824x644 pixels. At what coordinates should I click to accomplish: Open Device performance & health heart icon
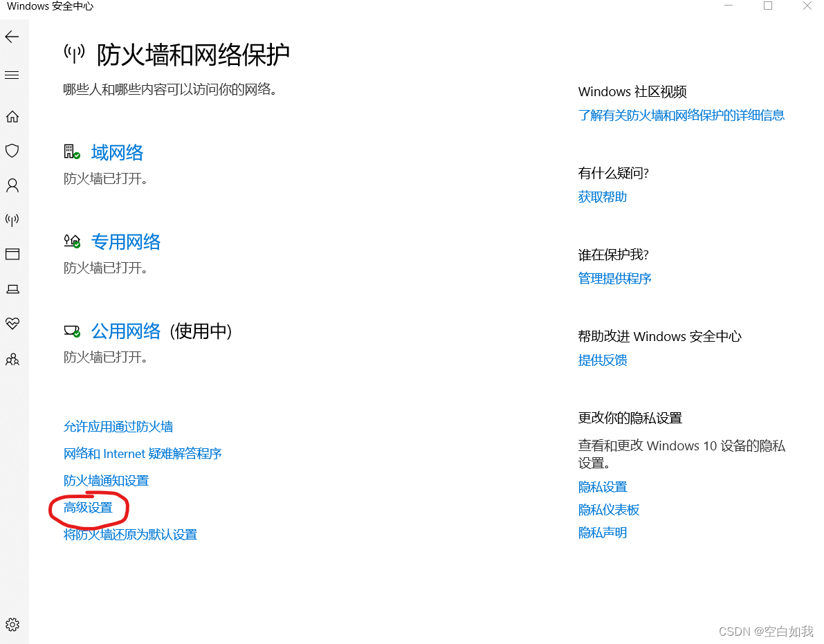pos(12,323)
